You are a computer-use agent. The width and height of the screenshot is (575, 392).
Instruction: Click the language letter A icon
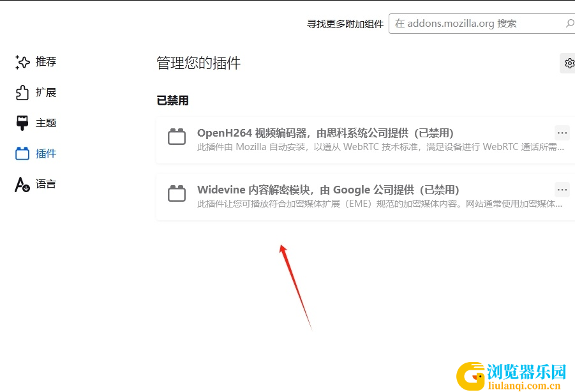(x=22, y=185)
